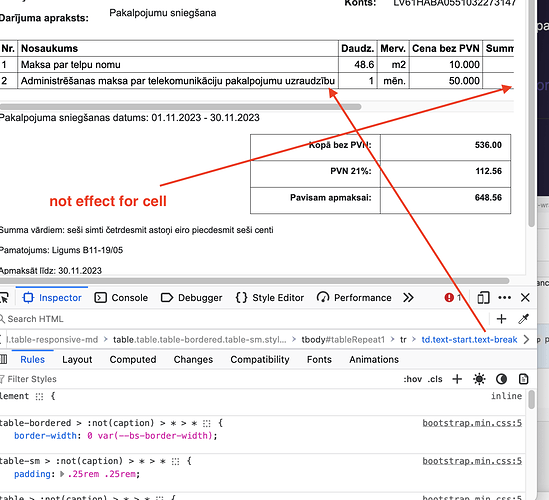Toggle Responsive Design Mode icon
The height and width of the screenshot is (500, 549).
[x=483, y=298]
